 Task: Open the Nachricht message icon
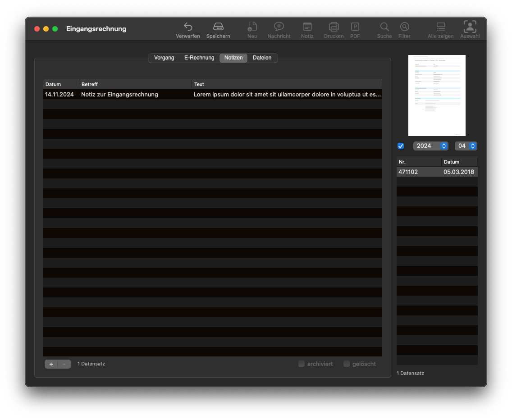[x=279, y=27]
